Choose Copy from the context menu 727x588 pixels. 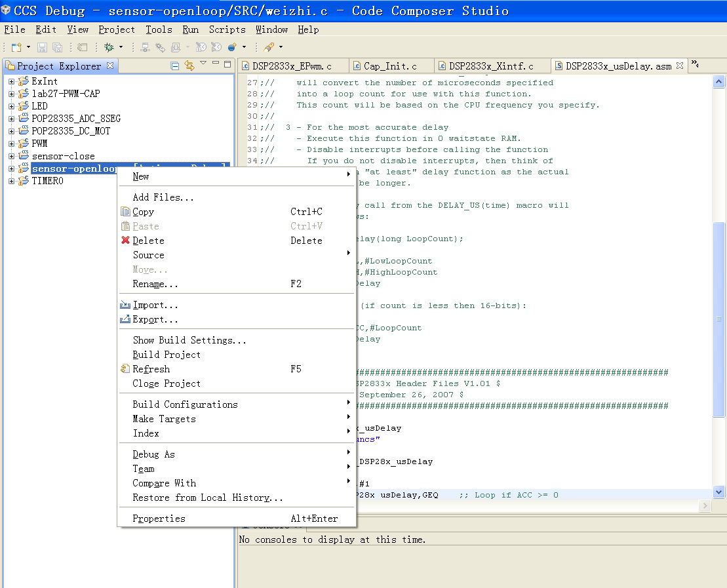coord(237,212)
